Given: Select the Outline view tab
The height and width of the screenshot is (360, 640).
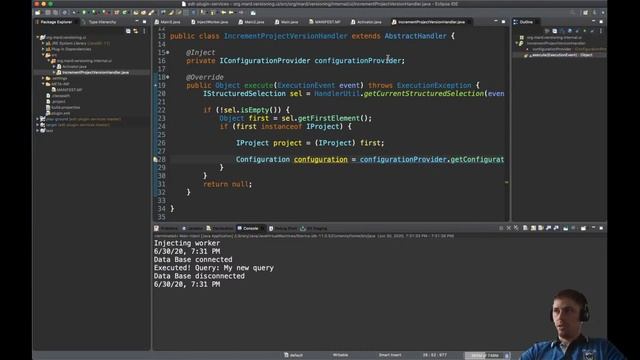Looking at the screenshot, I should tap(526, 22).
